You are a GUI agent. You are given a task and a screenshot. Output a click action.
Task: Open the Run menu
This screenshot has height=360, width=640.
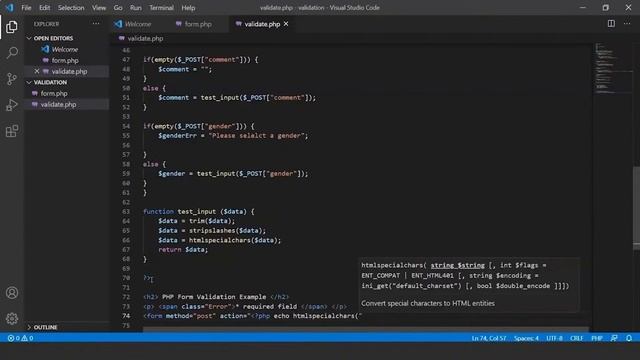136,8
